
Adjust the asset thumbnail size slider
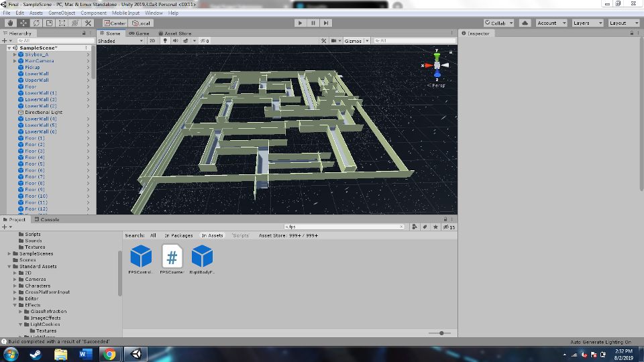[x=441, y=333]
